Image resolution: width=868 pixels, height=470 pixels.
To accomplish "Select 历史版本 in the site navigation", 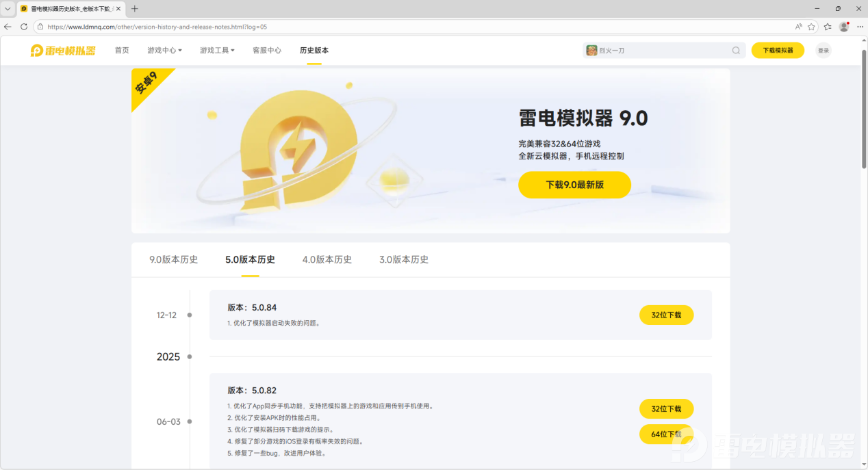I will (314, 51).
